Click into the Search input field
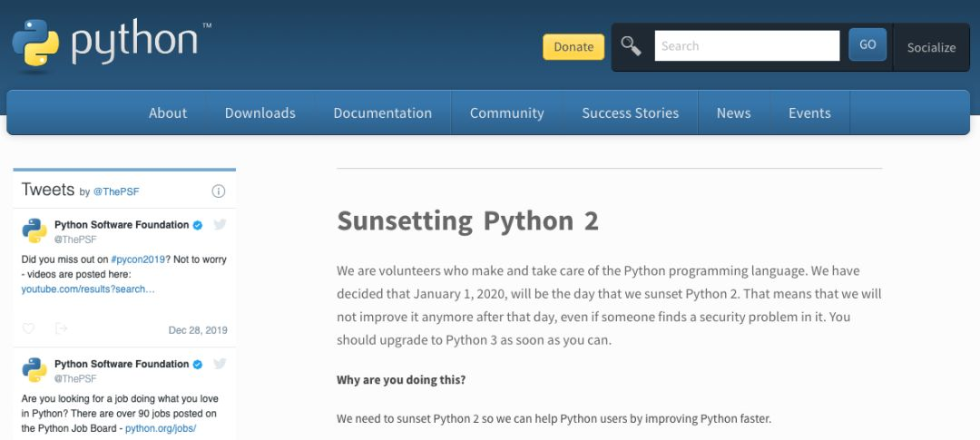980x440 pixels. click(x=747, y=45)
